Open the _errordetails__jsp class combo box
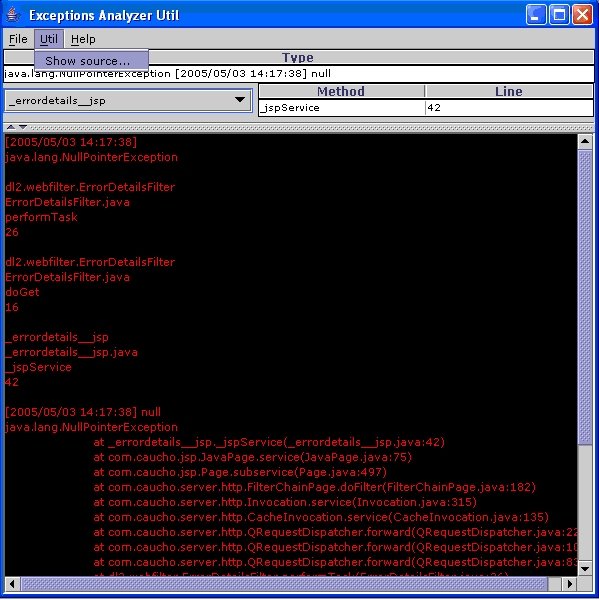This screenshot has width=599, height=600. [128, 101]
